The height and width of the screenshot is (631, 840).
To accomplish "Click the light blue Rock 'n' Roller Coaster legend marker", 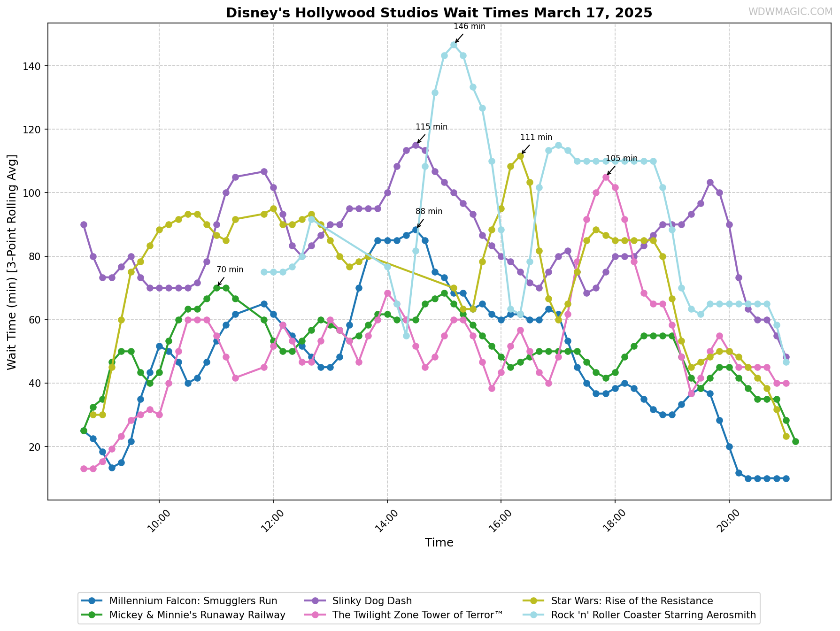I will tap(534, 615).
